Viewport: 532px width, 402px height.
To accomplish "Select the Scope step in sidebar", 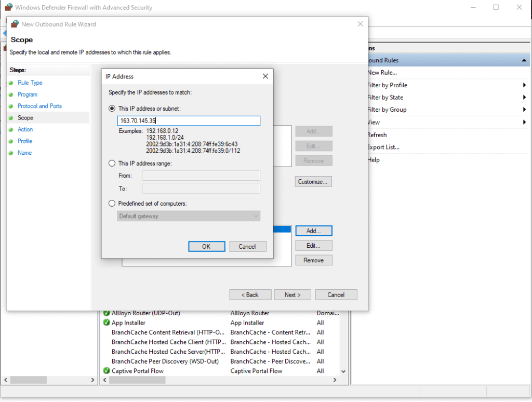I will coord(25,118).
